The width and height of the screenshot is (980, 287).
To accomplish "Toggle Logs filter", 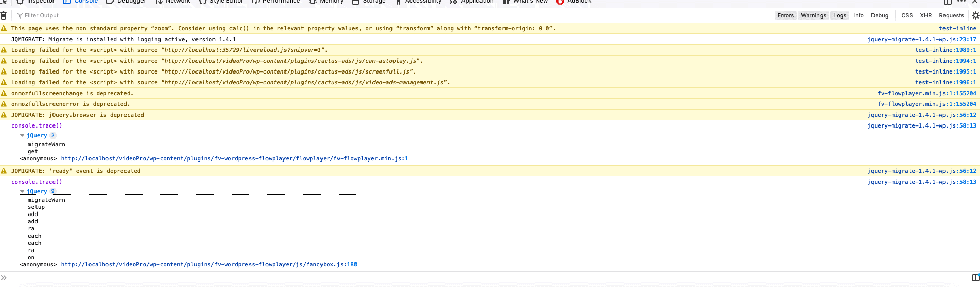I will click(840, 15).
